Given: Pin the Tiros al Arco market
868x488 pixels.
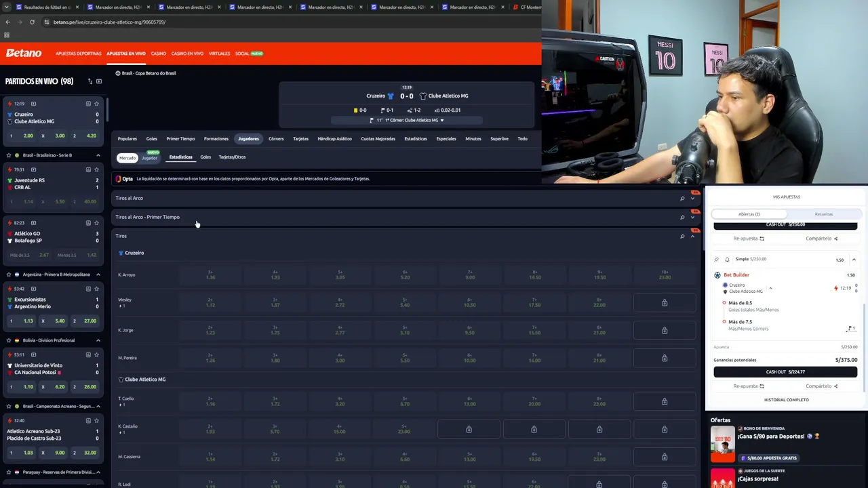Looking at the screenshot, I should click(x=682, y=199).
